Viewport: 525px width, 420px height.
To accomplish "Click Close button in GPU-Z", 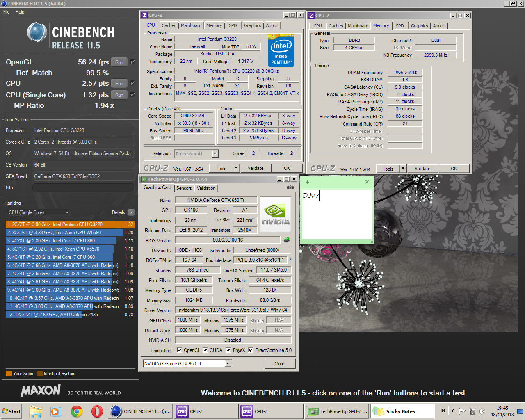I will coord(280,364).
